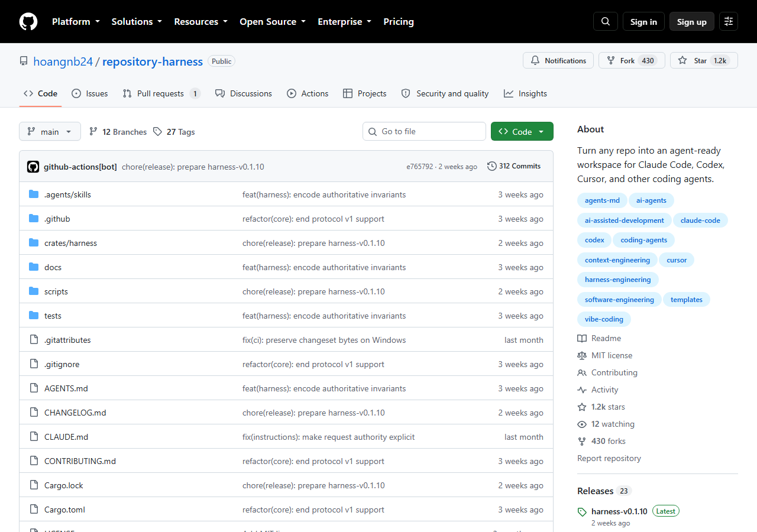Click the book icon next to Readme
The image size is (757, 532).
(x=582, y=339)
